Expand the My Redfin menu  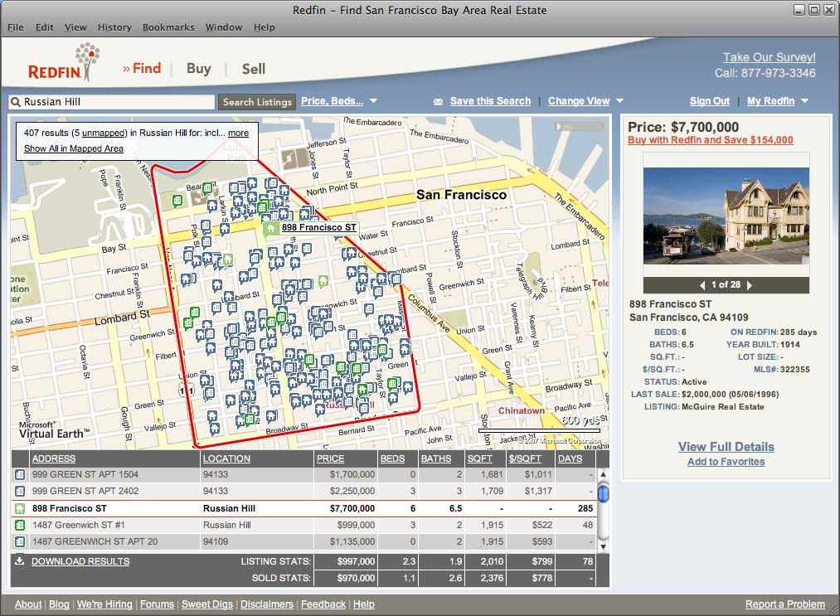click(804, 101)
